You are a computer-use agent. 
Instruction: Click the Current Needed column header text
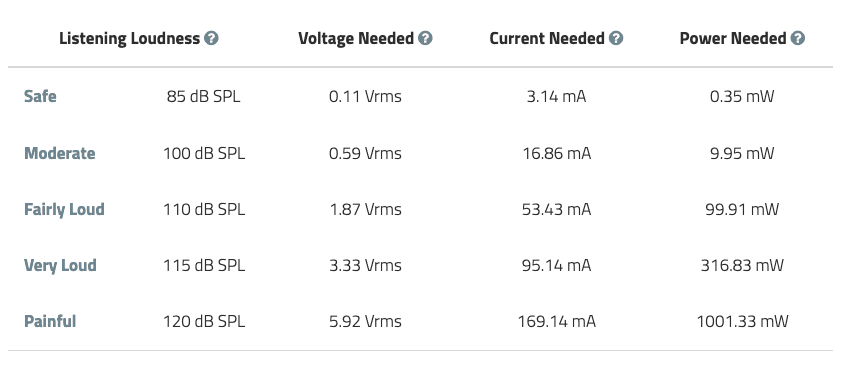pos(547,38)
